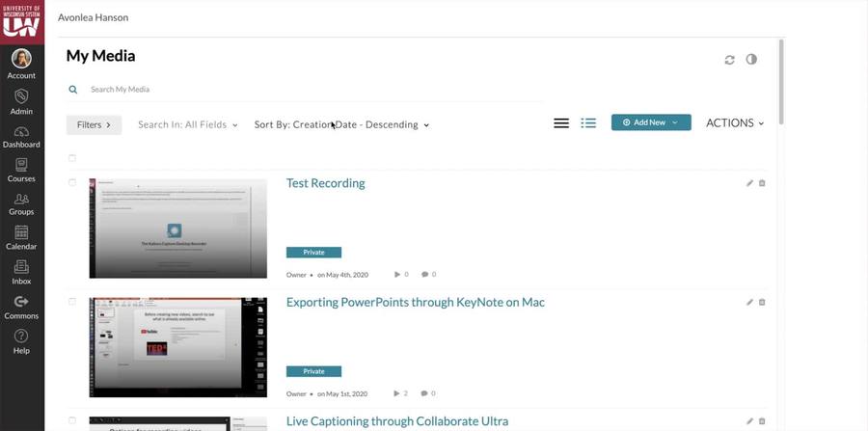The width and height of the screenshot is (868, 431).
Task: Open Admin in the sidebar
Action: [x=21, y=102]
